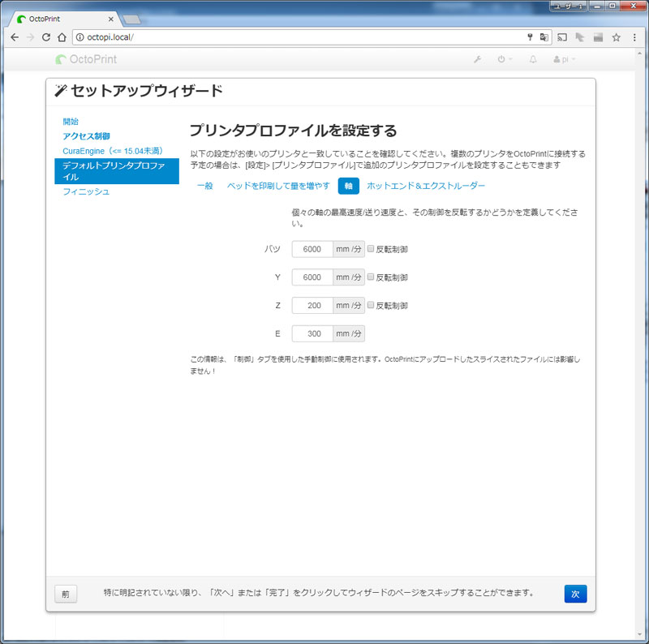Select the OctoPrint browser tab
Viewport: 649px width, 644px height.
66,19
